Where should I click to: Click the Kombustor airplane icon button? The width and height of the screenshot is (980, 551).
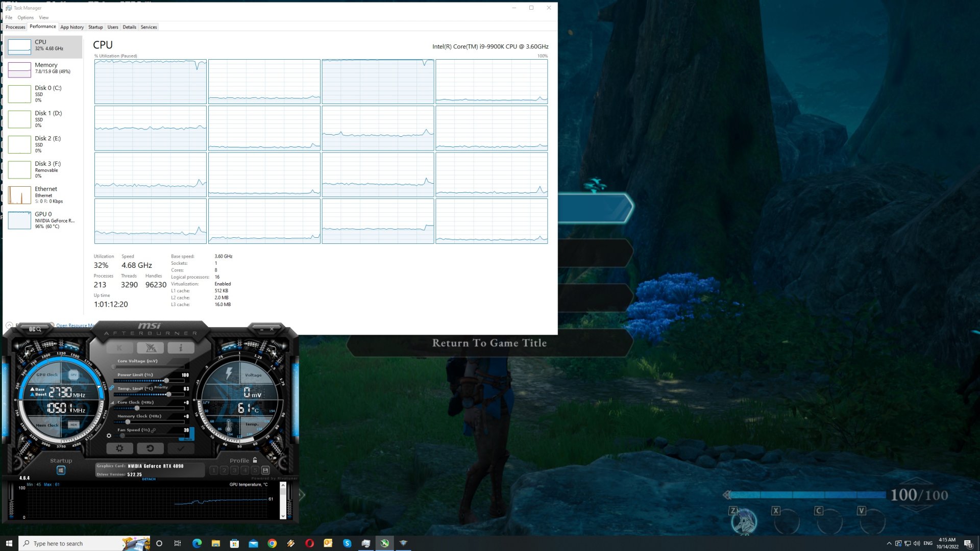150,348
